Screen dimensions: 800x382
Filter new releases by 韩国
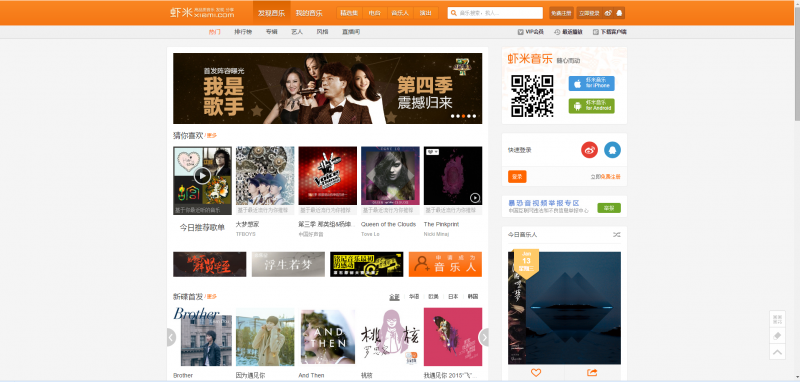coord(473,296)
